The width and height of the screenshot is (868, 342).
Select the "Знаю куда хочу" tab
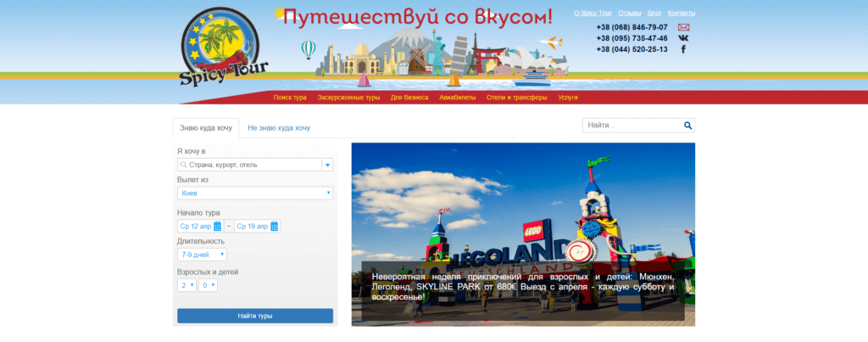click(x=205, y=128)
